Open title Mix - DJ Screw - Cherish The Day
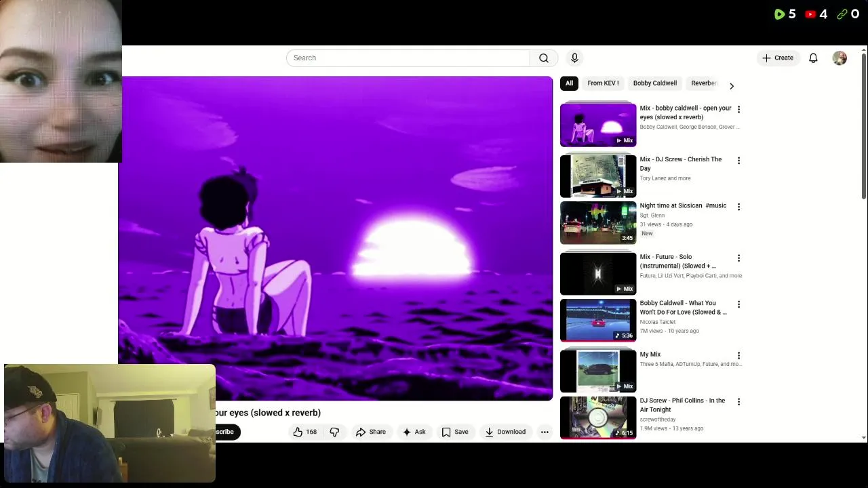This screenshot has height=488, width=868. [x=681, y=164]
